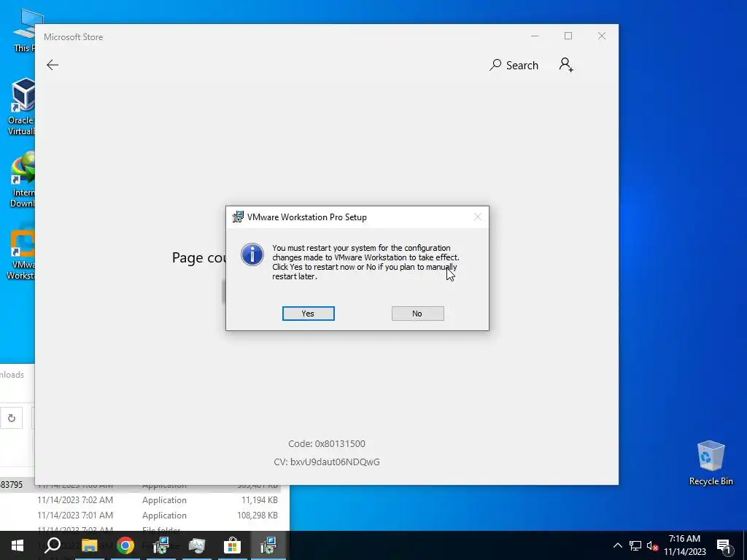This screenshot has width=747, height=560.
Task: Open Search in Microsoft Store
Action: [x=514, y=65]
